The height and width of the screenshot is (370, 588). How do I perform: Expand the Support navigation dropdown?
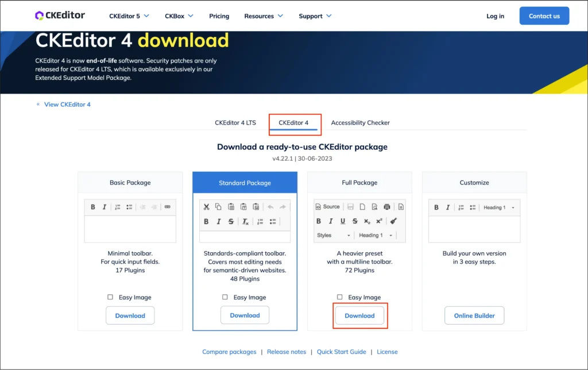point(315,16)
